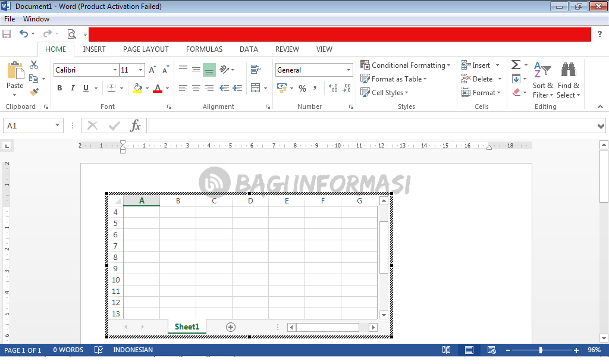Click the Format cells button
This screenshot has width=609, height=364.
481,92
